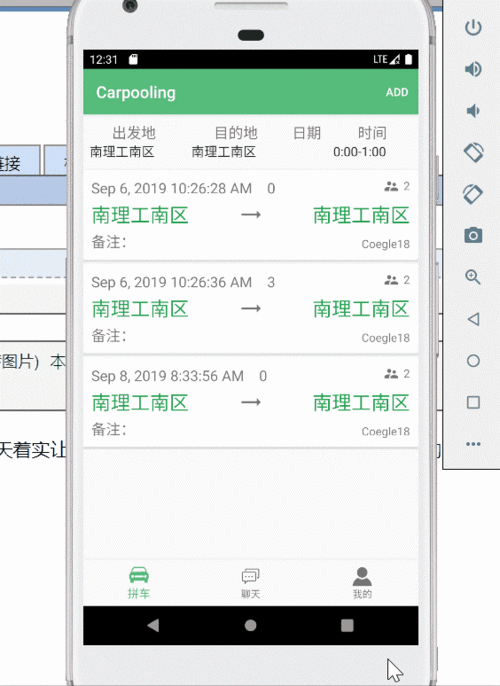Viewport: 500px width, 686px height.
Task: Select the 出发地 filter
Action: point(122,142)
